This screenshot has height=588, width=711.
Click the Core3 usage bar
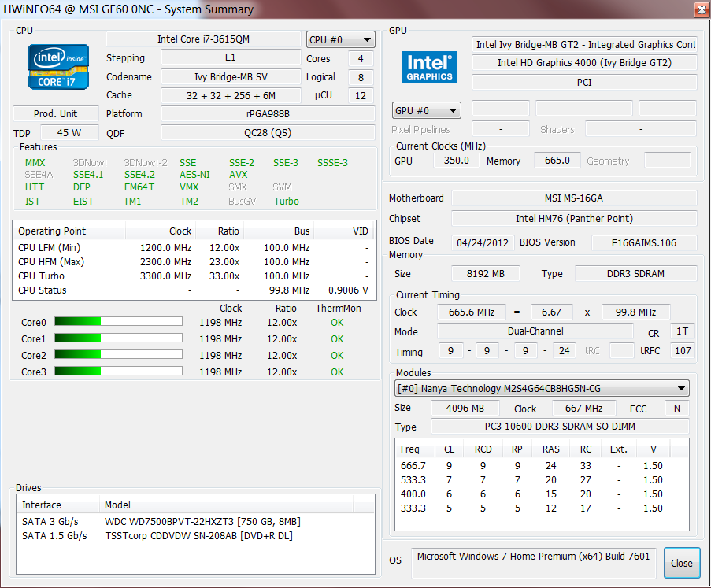coord(118,371)
